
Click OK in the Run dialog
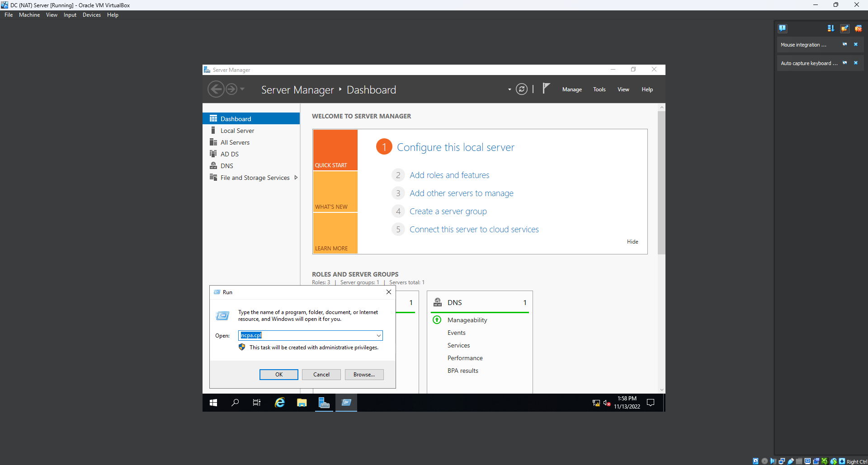pos(279,375)
